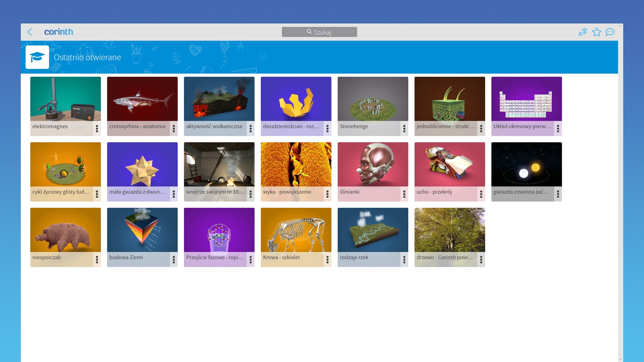Click the graduation cap icon
This screenshot has height=362, width=644.
point(37,57)
